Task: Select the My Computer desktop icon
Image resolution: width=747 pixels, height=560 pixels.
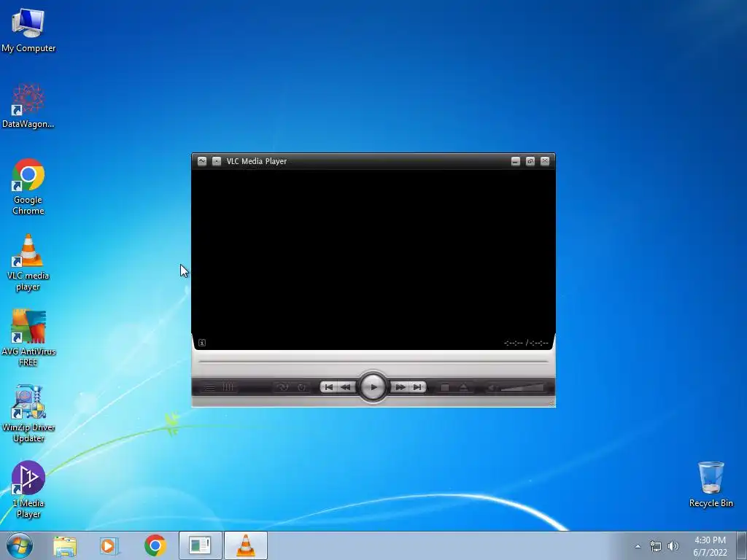Action: (x=28, y=29)
